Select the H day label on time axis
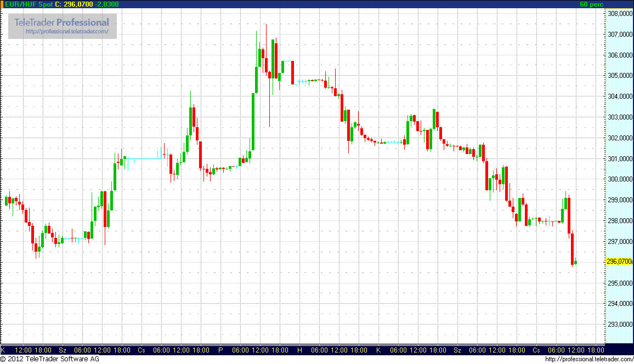This screenshot has height=364, width=634. pyautogui.click(x=299, y=350)
